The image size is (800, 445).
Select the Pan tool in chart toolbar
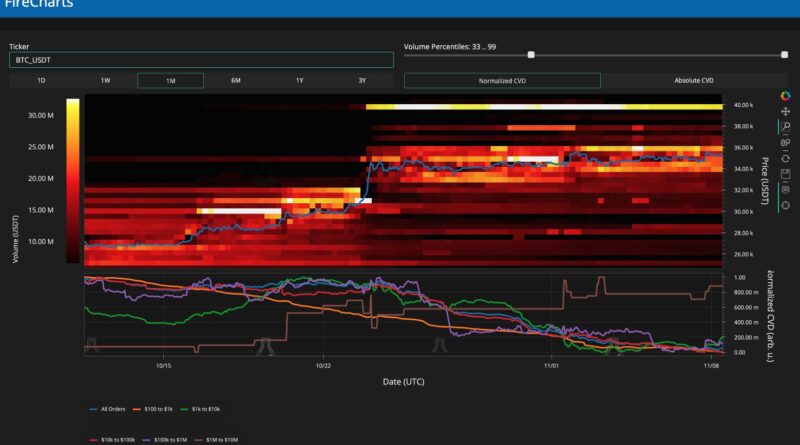point(785,111)
